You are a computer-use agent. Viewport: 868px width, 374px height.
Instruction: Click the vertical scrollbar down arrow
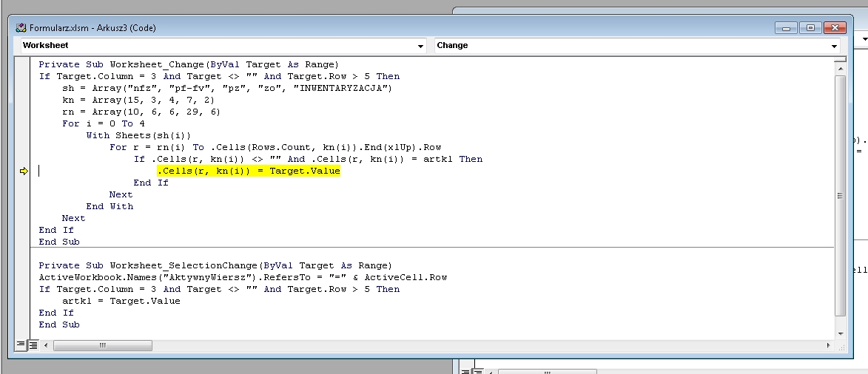840,333
